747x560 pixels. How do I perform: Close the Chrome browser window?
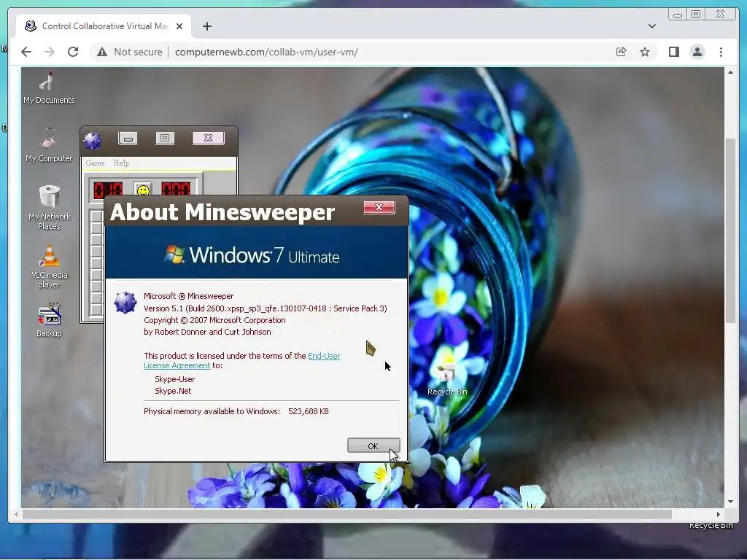pyautogui.click(x=721, y=15)
